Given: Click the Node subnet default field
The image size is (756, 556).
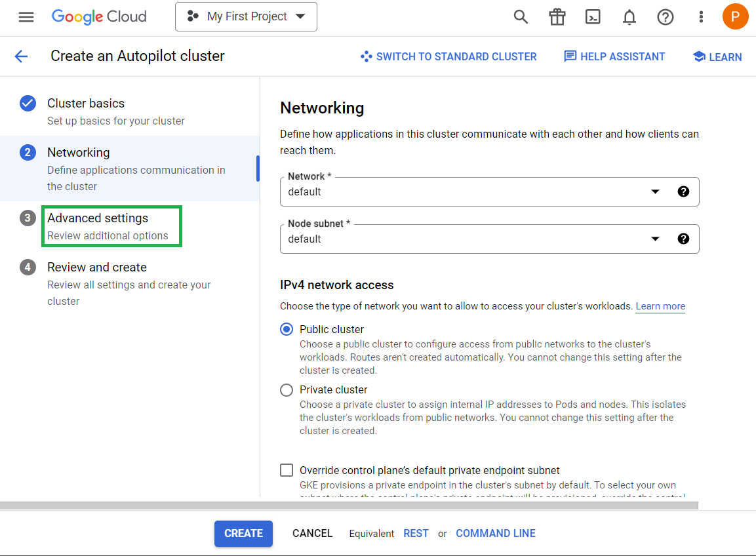Looking at the screenshot, I should 489,239.
